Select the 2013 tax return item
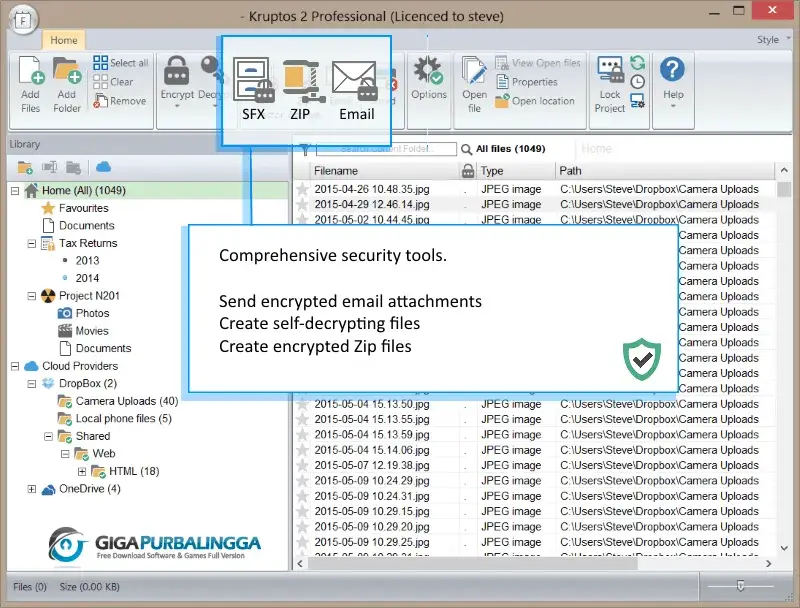This screenshot has height=608, width=800. pyautogui.click(x=87, y=261)
